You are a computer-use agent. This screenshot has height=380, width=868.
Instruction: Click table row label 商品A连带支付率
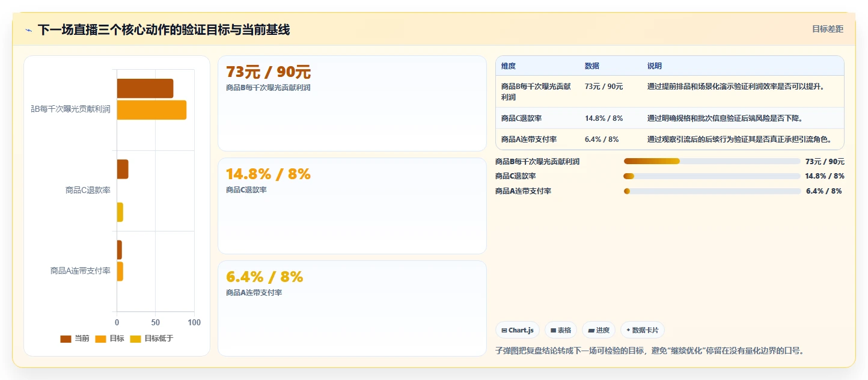[x=529, y=139]
